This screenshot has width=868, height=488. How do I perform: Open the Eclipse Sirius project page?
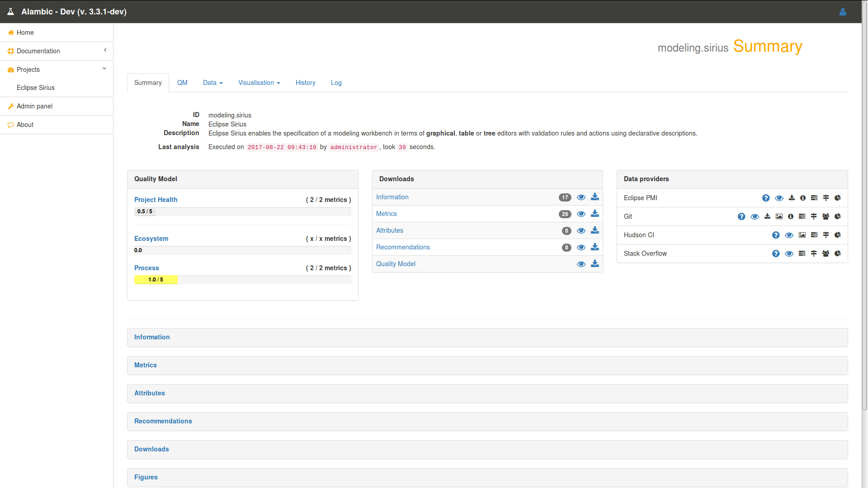[36, 88]
